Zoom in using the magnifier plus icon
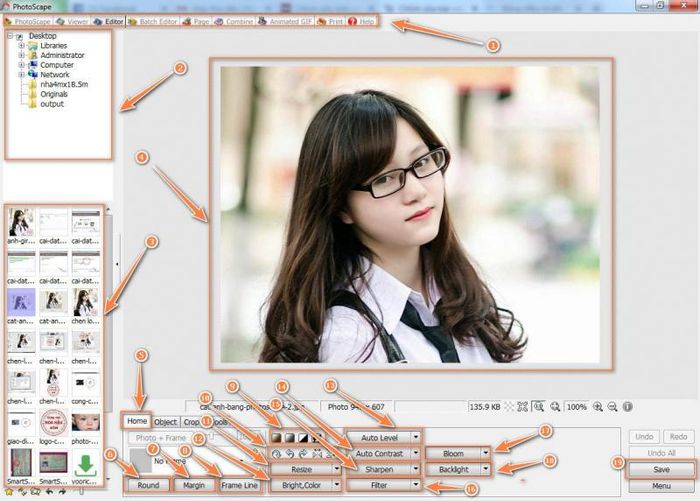The width and height of the screenshot is (700, 501). point(598,408)
